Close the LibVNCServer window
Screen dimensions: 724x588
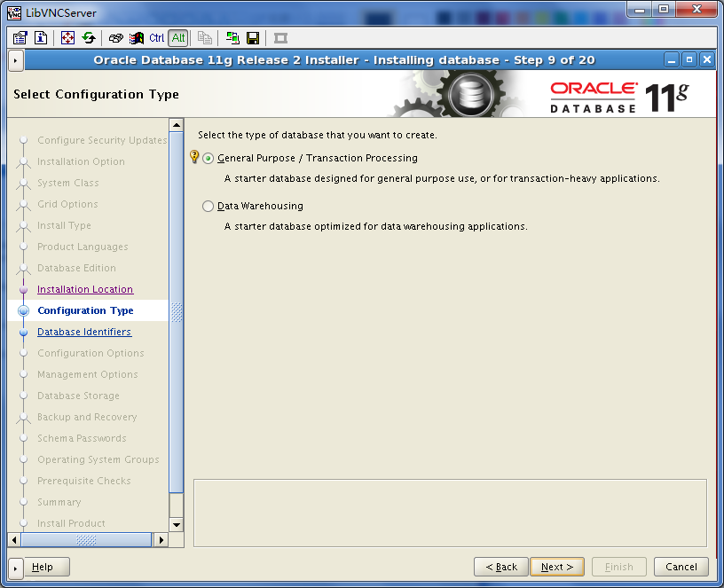click(x=697, y=9)
